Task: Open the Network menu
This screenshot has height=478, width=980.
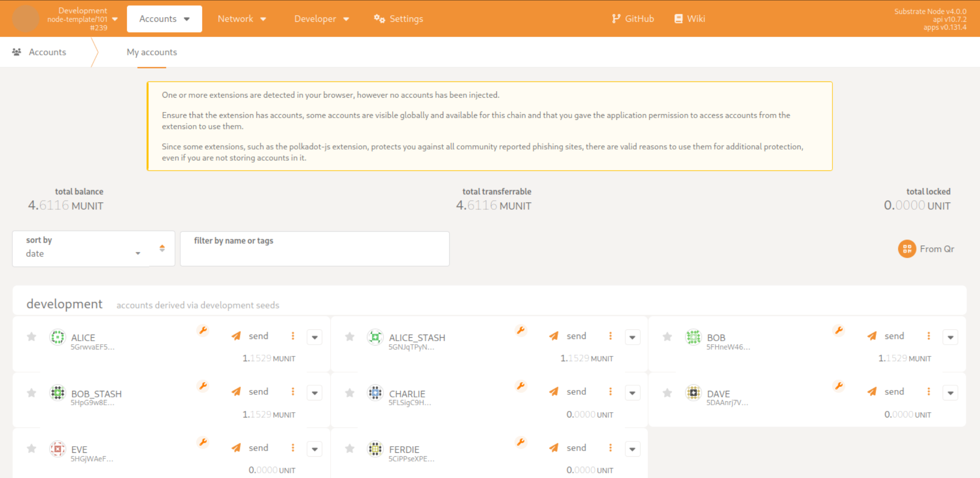Action: 242,19
